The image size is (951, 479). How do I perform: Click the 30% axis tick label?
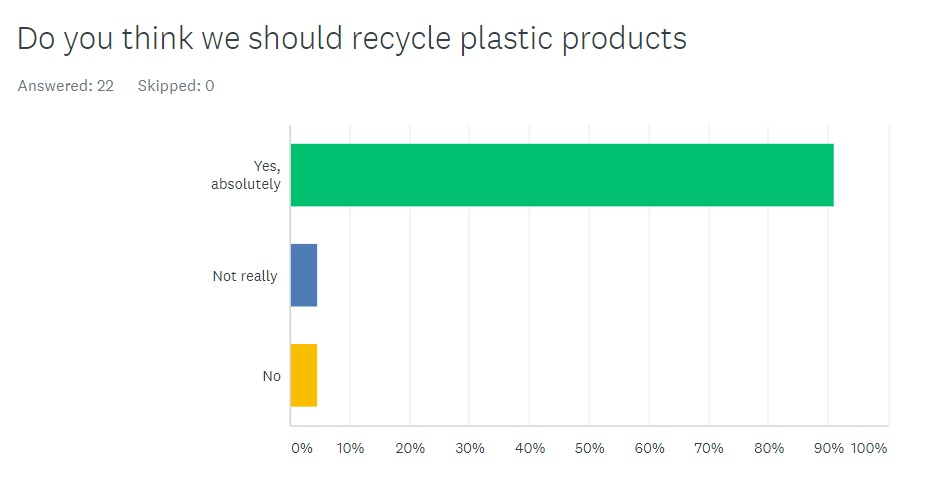[x=470, y=449]
